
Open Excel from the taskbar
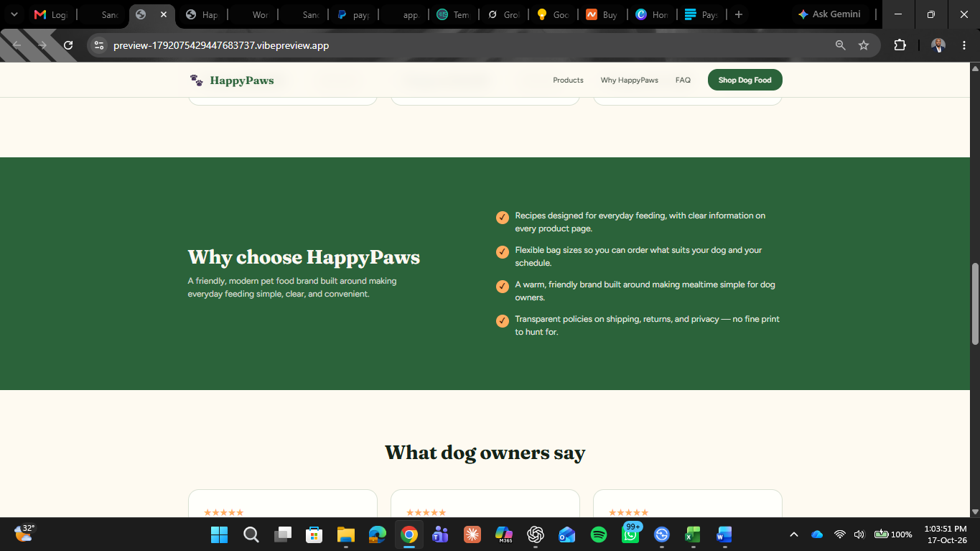tap(693, 534)
